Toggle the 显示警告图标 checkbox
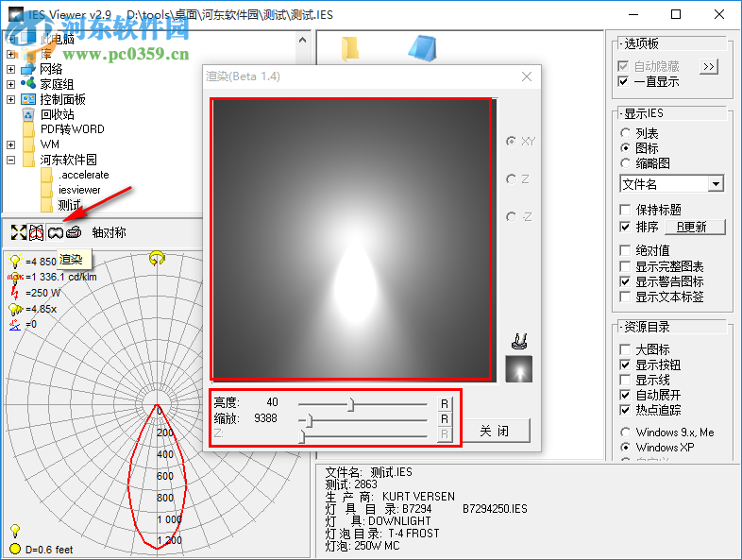Viewport: 742px width, 560px height. (x=625, y=281)
